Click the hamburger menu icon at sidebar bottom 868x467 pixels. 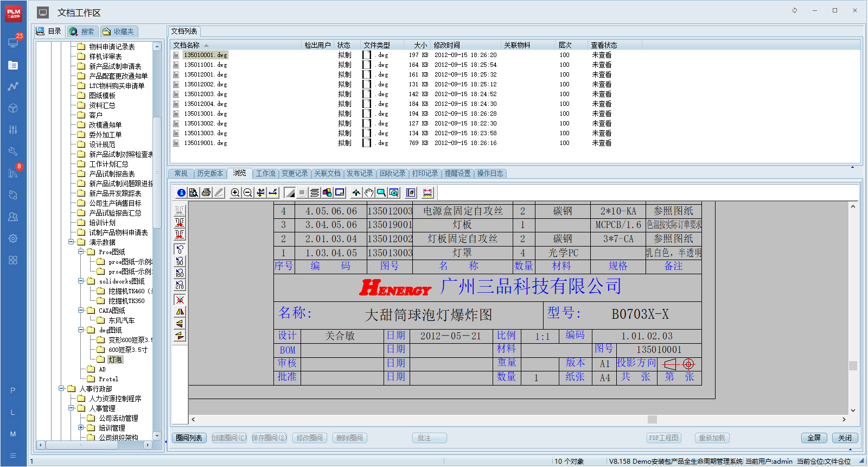tap(13, 456)
